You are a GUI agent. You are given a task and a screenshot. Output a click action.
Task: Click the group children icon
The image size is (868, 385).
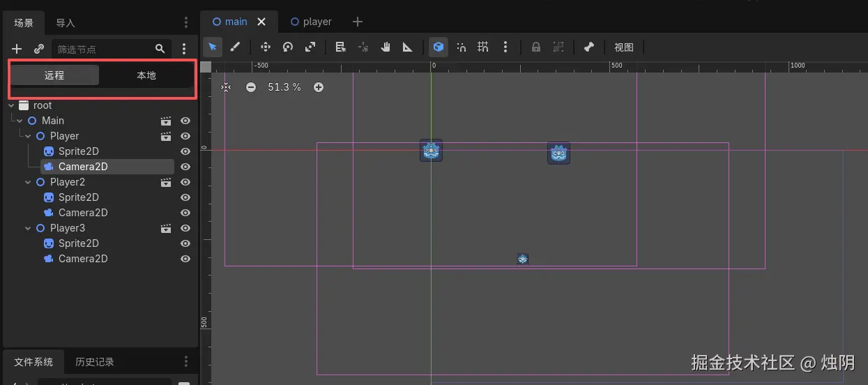point(558,47)
